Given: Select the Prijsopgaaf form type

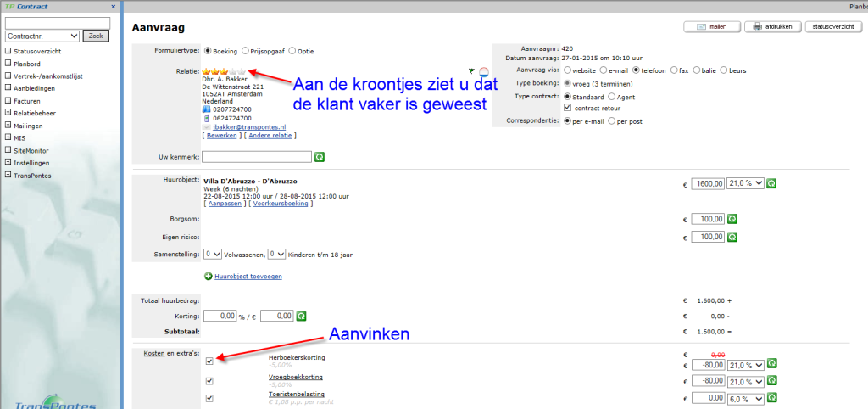Looking at the screenshot, I should coord(245,50).
